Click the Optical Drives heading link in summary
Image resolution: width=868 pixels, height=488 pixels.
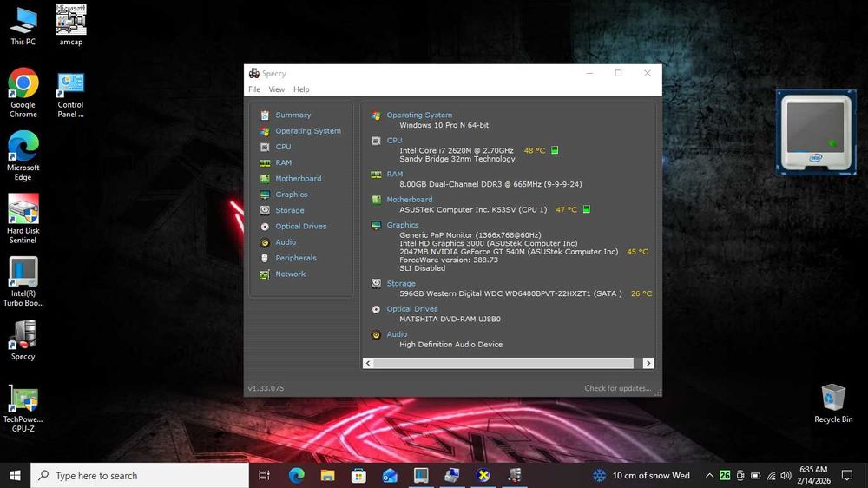tap(411, 309)
